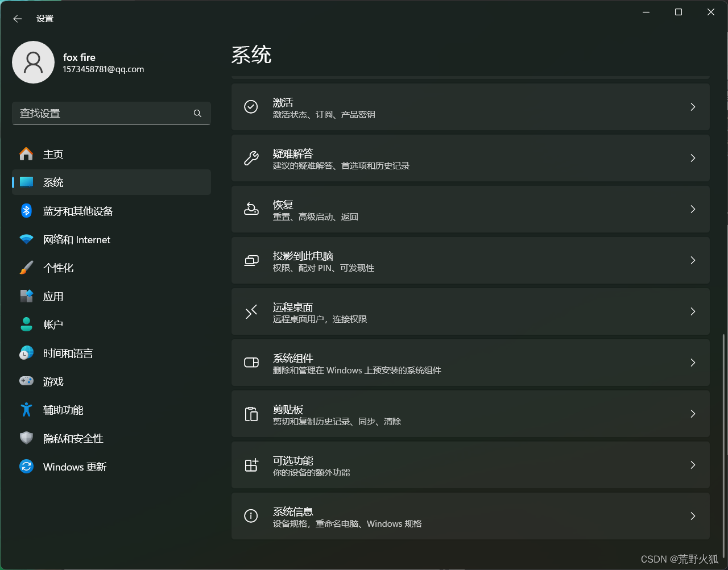Click the Wi-Fi icon for 网络和 Internet

click(x=26, y=239)
